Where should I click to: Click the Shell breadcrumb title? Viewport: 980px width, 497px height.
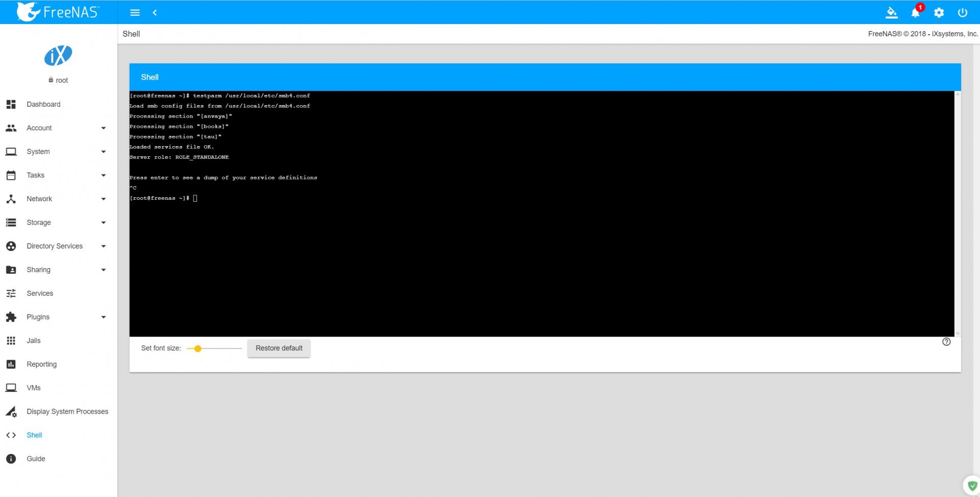(131, 34)
